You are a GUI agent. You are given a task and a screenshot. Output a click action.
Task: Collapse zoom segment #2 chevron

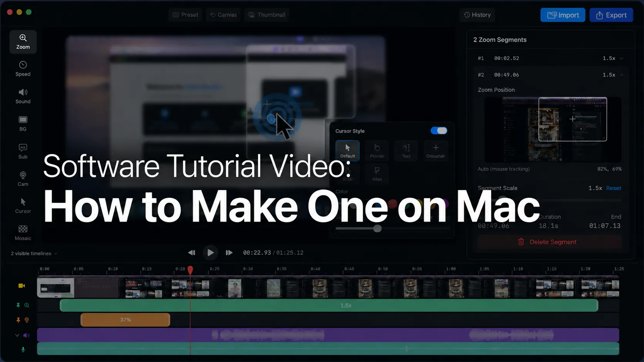621,75
